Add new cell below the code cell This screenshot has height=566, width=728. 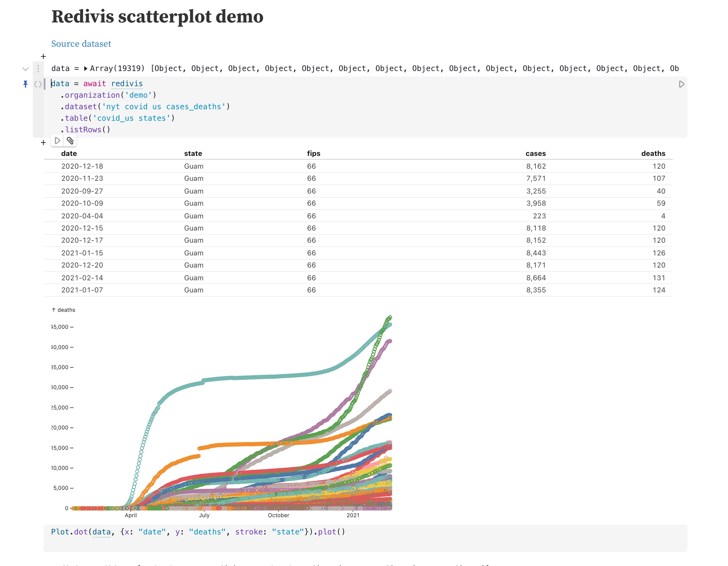point(43,143)
